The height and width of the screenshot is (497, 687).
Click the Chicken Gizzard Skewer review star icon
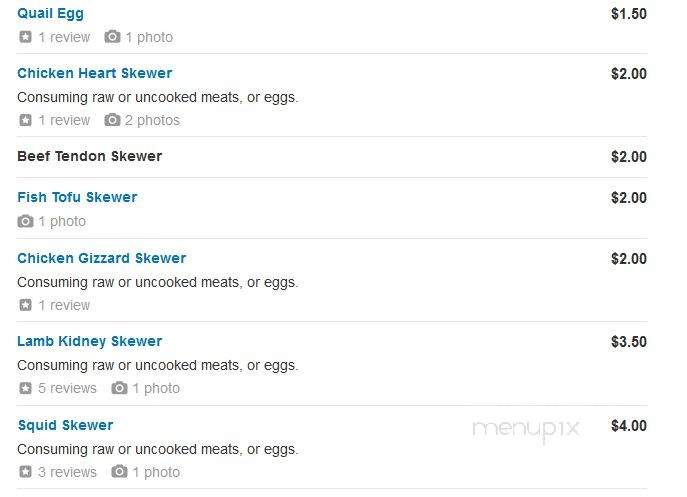25,305
